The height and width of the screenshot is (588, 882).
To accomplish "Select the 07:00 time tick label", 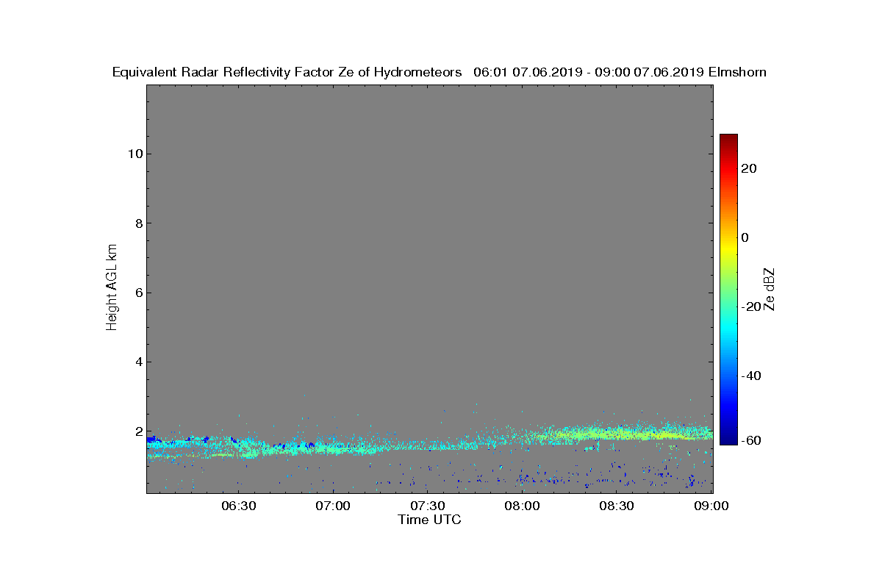I will 333,506.
